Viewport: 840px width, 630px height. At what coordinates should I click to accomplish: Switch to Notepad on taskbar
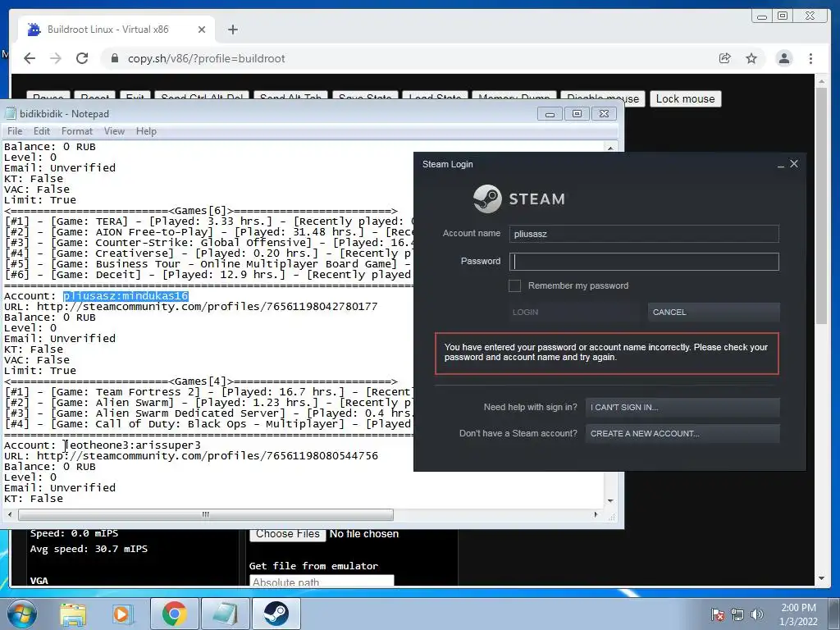pyautogui.click(x=225, y=614)
